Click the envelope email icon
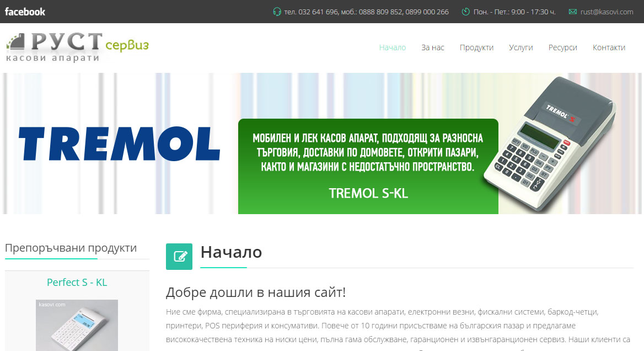Viewport: 644px width, 351px height. pos(572,12)
